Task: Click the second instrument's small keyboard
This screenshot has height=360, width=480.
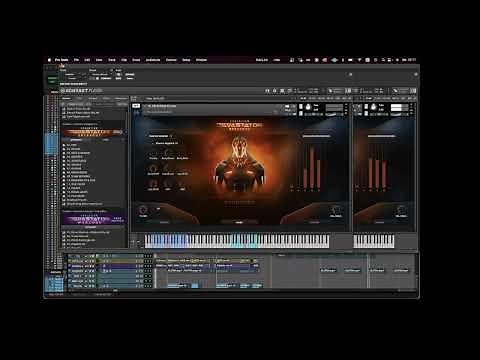Action: click(374, 241)
